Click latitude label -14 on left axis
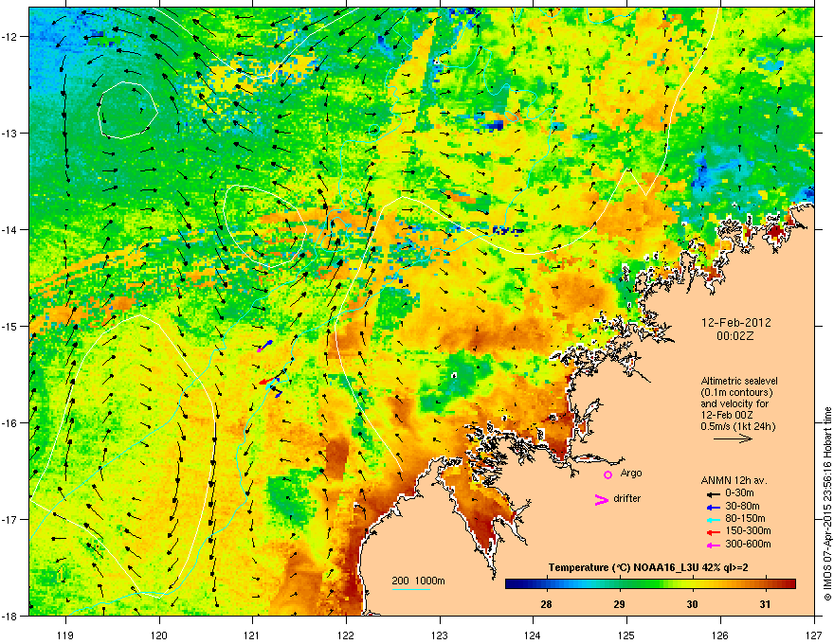This screenshot has width=834, height=644. 10,229
